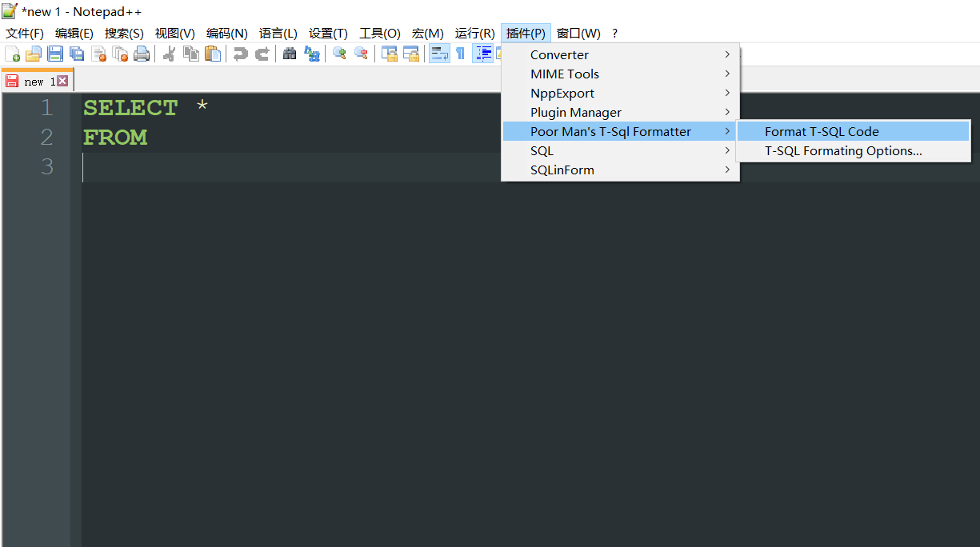Click the SELECT keyword on line 1
980x547 pixels.
tap(130, 107)
